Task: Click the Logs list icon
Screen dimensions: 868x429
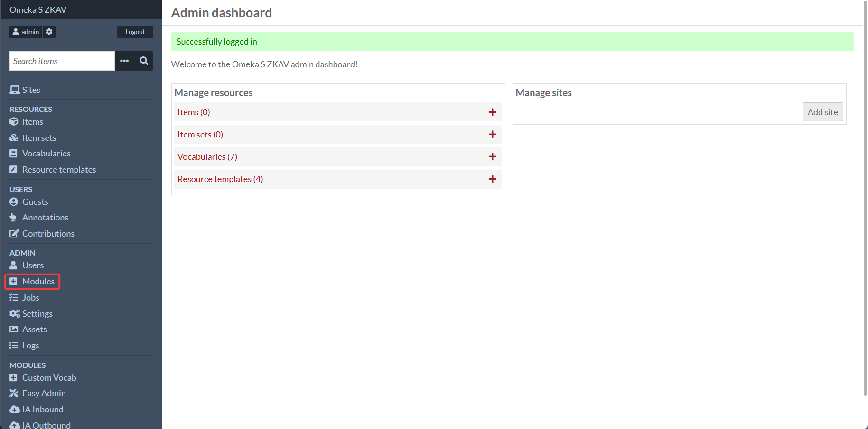Action: tap(14, 346)
